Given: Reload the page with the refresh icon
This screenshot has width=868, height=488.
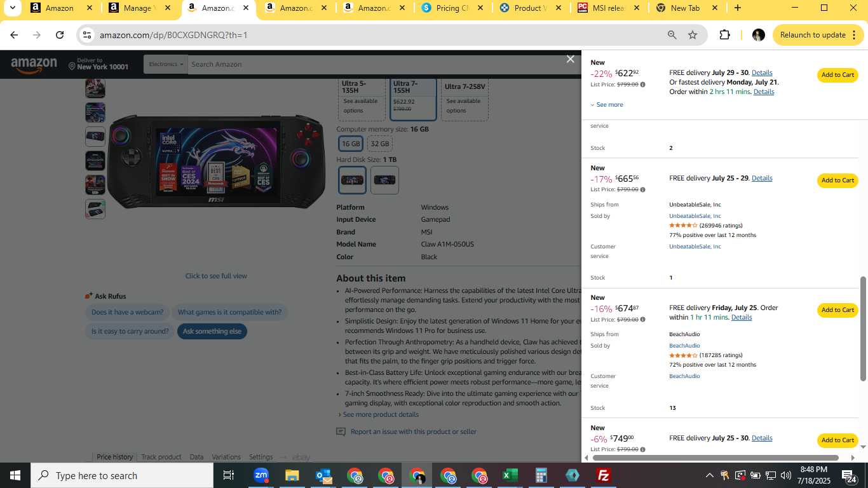Looking at the screenshot, I should [60, 35].
